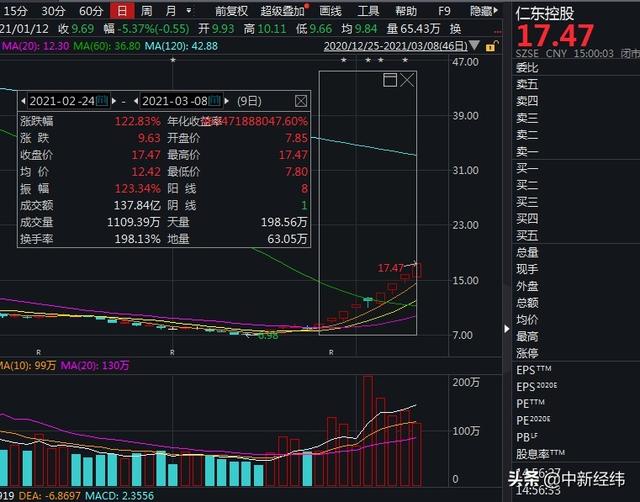The width and height of the screenshot is (640, 502).
Task: Click the F9 button
Action: (x=444, y=11)
